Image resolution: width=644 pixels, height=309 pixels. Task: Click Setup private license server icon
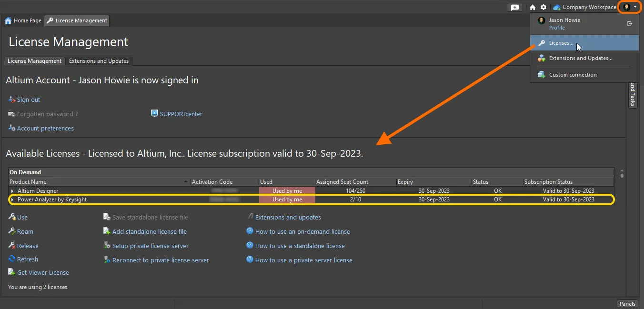click(107, 246)
